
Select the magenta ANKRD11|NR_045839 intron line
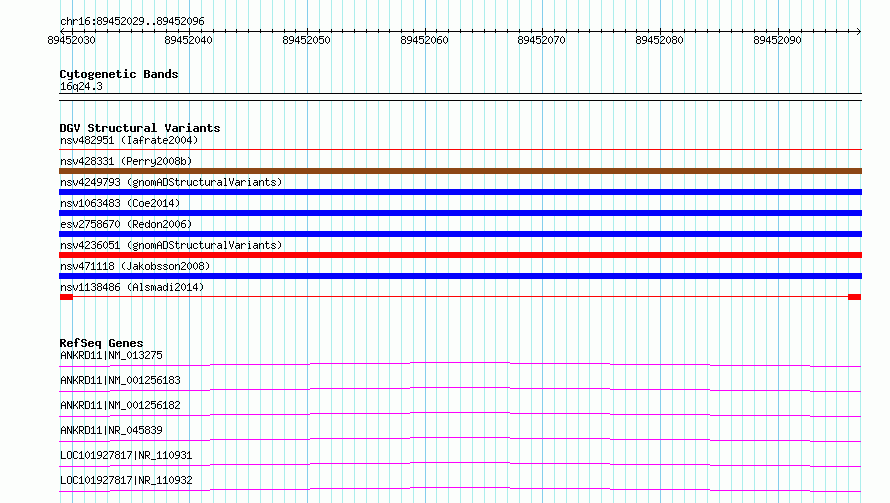click(x=460, y=439)
